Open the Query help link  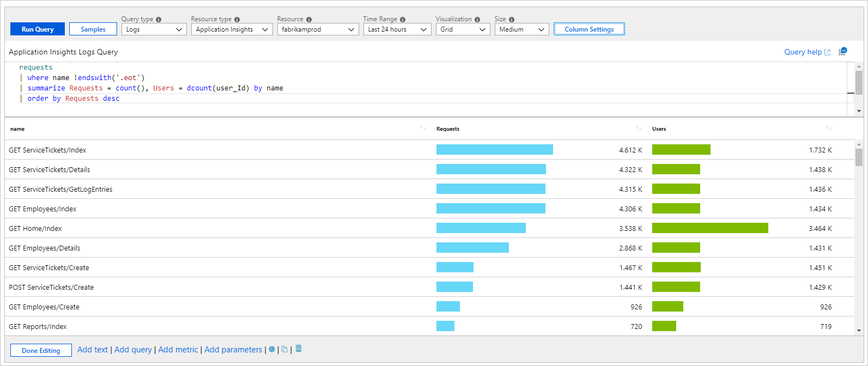(807, 52)
